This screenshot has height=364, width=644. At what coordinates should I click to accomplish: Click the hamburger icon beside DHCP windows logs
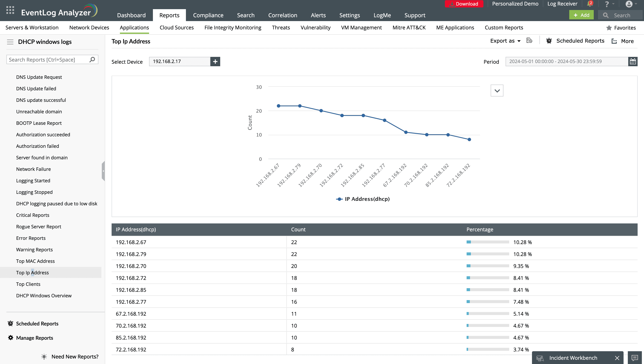coord(10,42)
